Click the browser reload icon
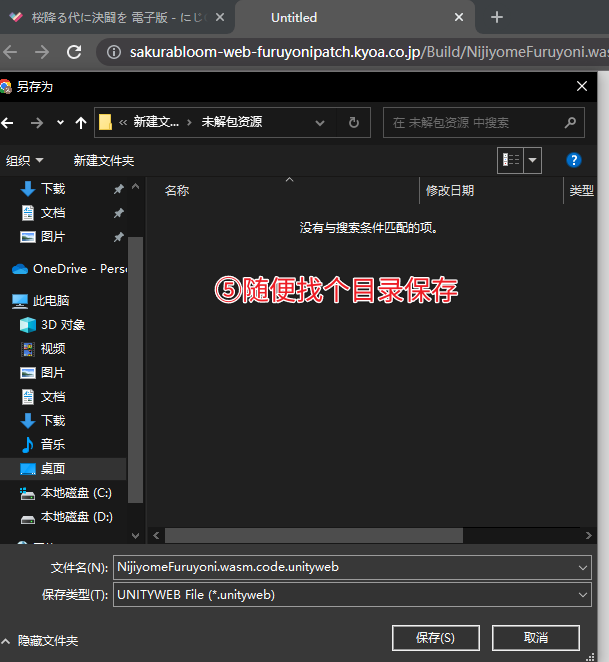The height and width of the screenshot is (662, 609). [x=74, y=52]
